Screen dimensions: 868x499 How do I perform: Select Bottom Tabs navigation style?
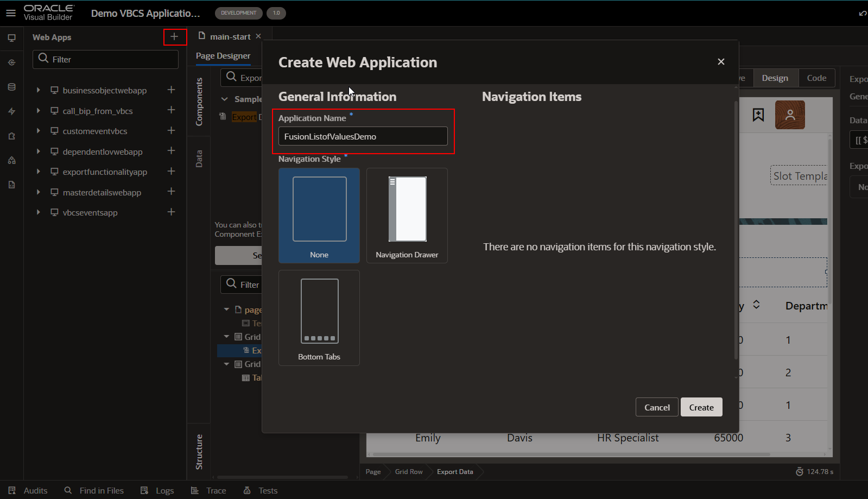[x=319, y=318]
